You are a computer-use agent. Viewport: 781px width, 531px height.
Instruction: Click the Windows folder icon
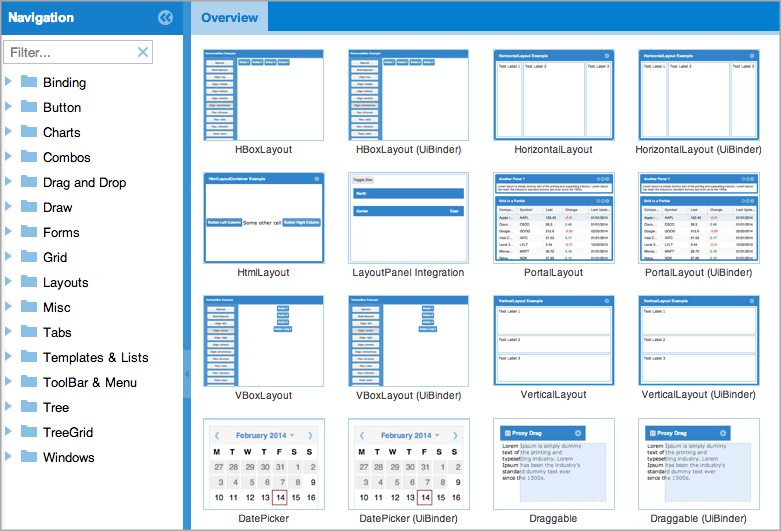pyautogui.click(x=29, y=456)
